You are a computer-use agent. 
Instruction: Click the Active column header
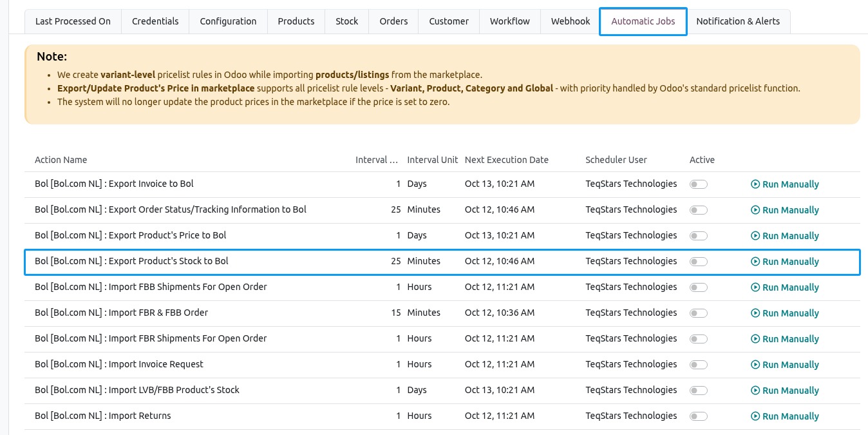pyautogui.click(x=702, y=160)
